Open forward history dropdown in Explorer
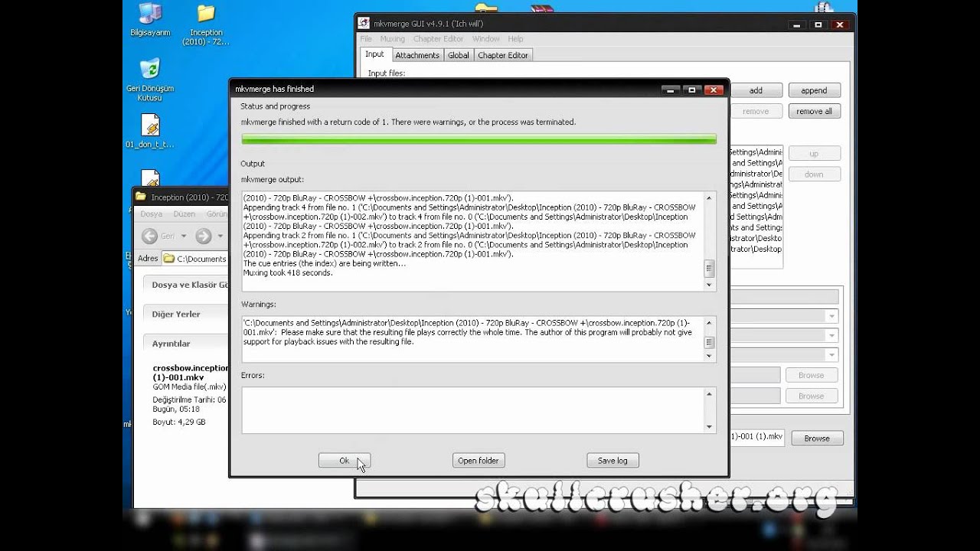The height and width of the screenshot is (551, 980). (x=220, y=236)
